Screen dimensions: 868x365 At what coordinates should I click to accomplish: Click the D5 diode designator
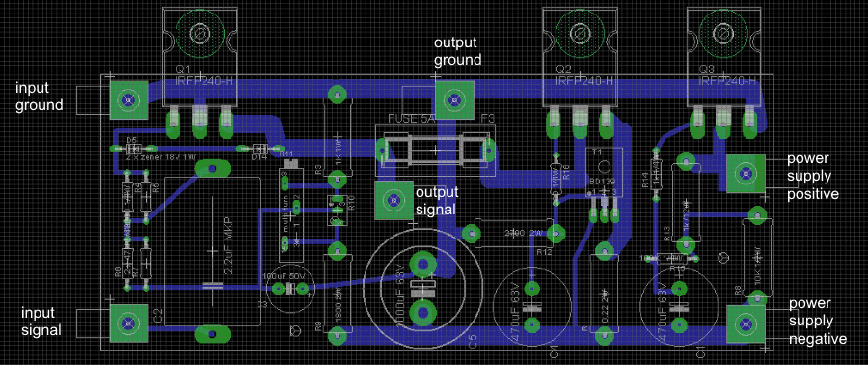click(x=131, y=140)
